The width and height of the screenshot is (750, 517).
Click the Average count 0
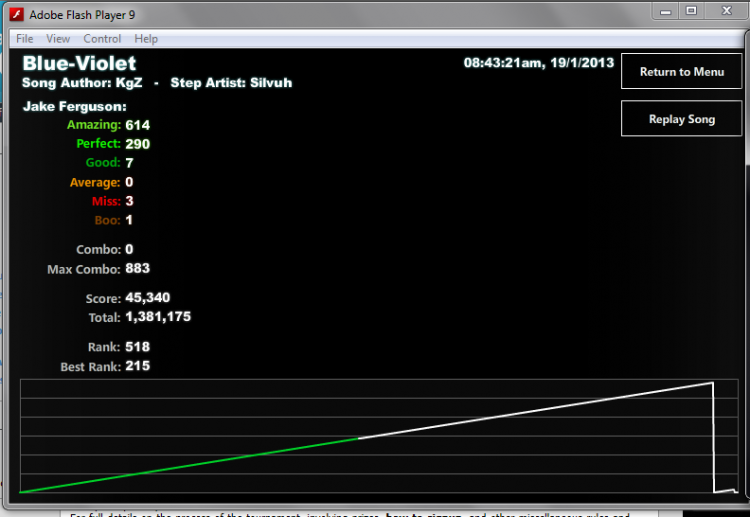point(129,182)
